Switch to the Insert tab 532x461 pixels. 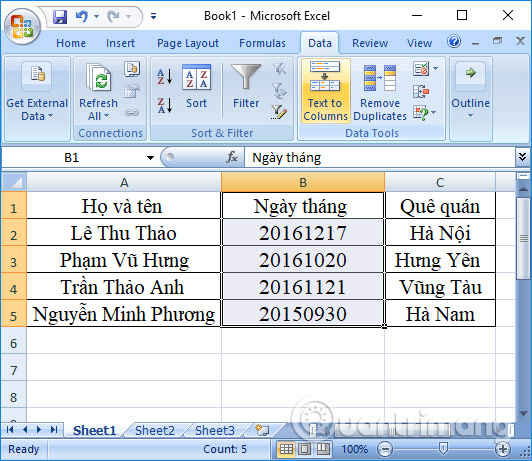pyautogui.click(x=120, y=43)
